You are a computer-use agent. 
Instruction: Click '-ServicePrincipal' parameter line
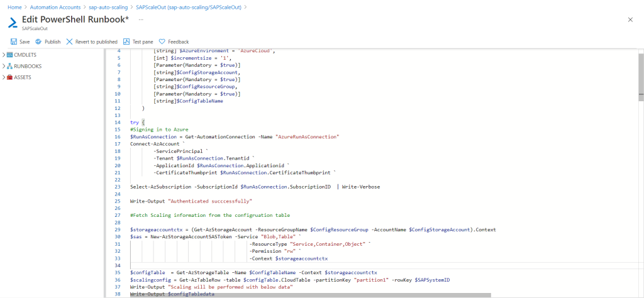point(180,151)
